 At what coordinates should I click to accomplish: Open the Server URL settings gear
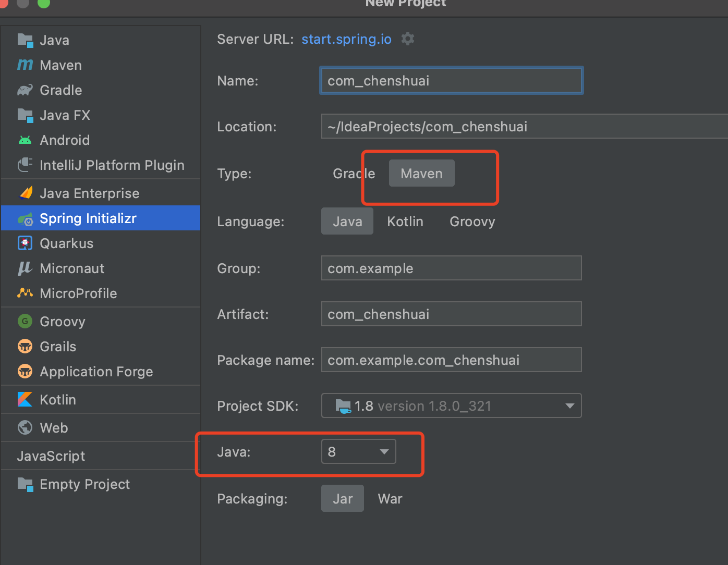[x=407, y=39]
